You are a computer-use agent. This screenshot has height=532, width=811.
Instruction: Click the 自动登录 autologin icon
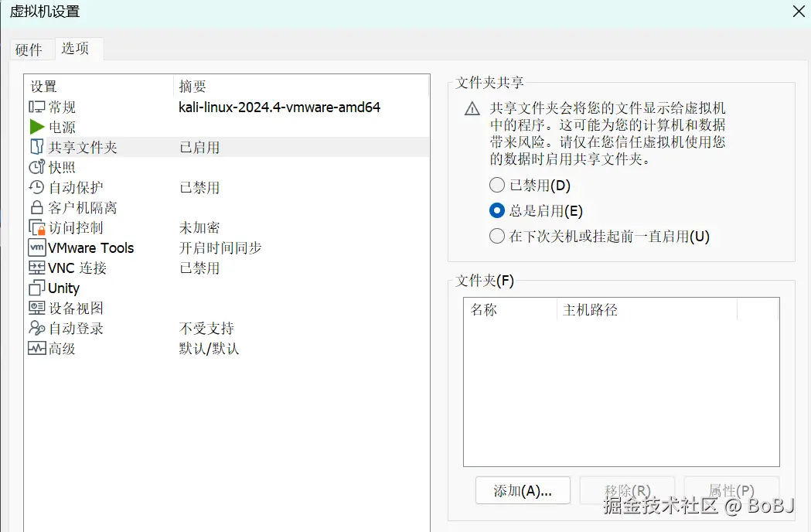(36, 327)
